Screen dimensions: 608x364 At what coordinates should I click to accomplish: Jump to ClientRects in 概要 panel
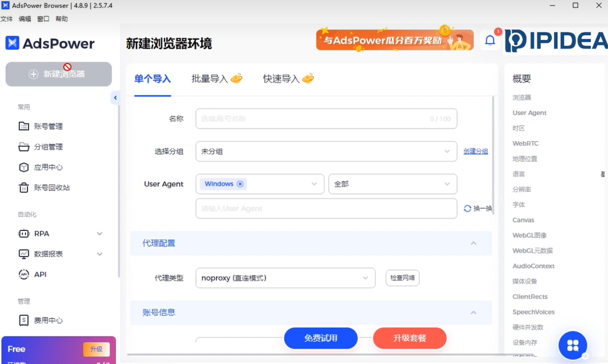click(529, 297)
